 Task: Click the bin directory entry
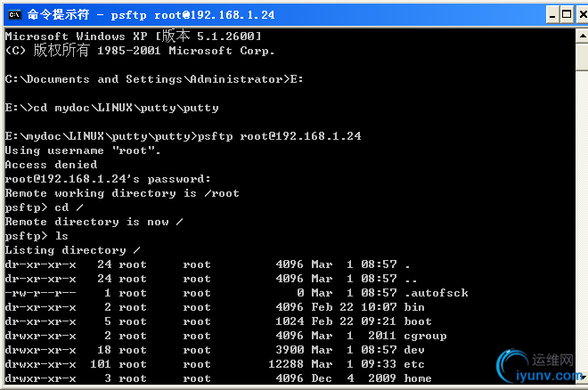414,307
